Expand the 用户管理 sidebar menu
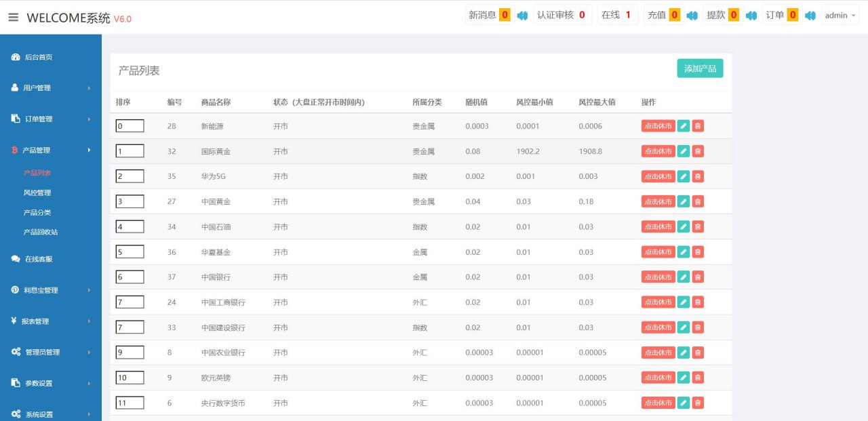The image size is (868, 421). [51, 87]
